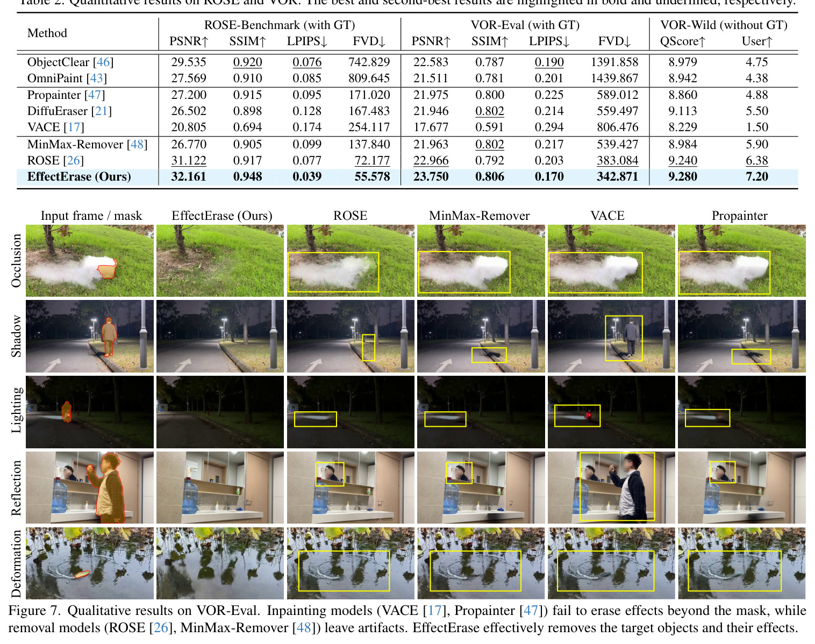Select EffectErase result image in Shadow row
The width and height of the screenshot is (815, 644).
point(220,337)
